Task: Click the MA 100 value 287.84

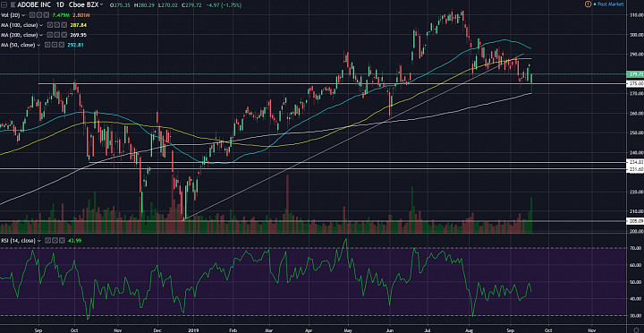Action: 79,25
